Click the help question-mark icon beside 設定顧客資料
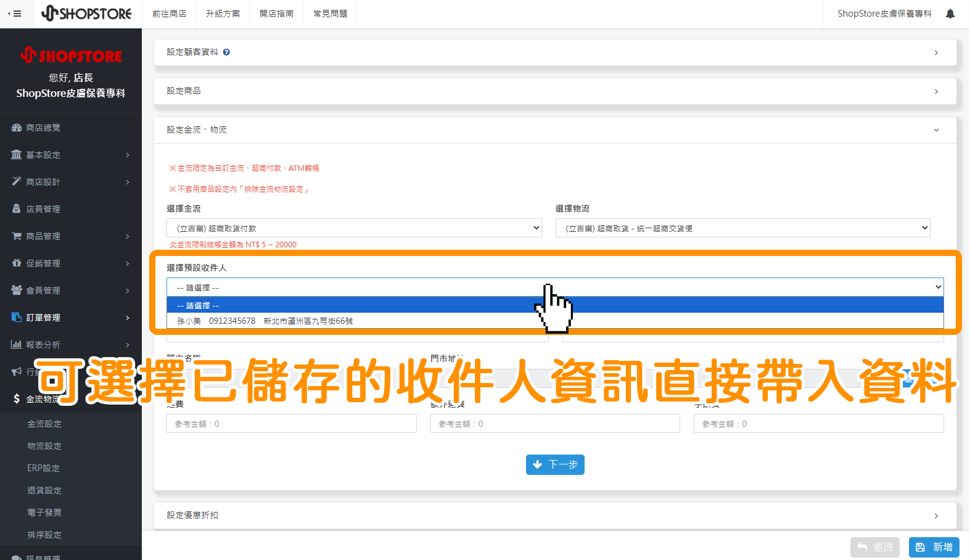 226,52
